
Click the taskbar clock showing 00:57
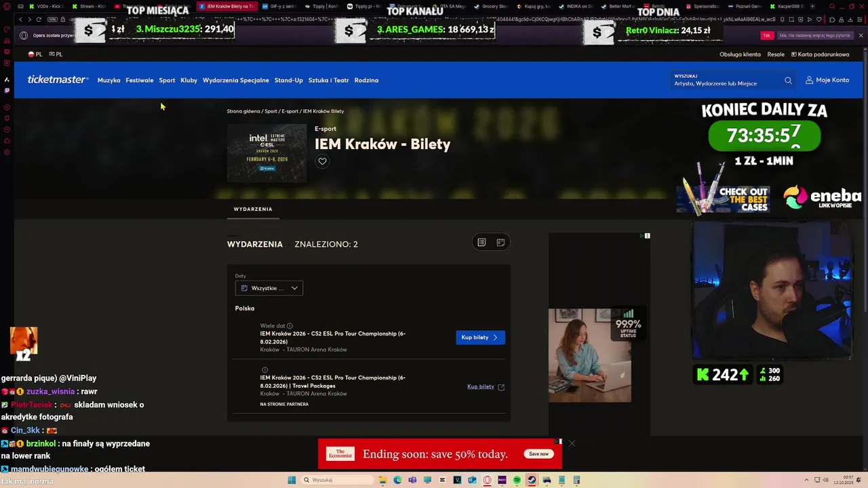(x=844, y=480)
